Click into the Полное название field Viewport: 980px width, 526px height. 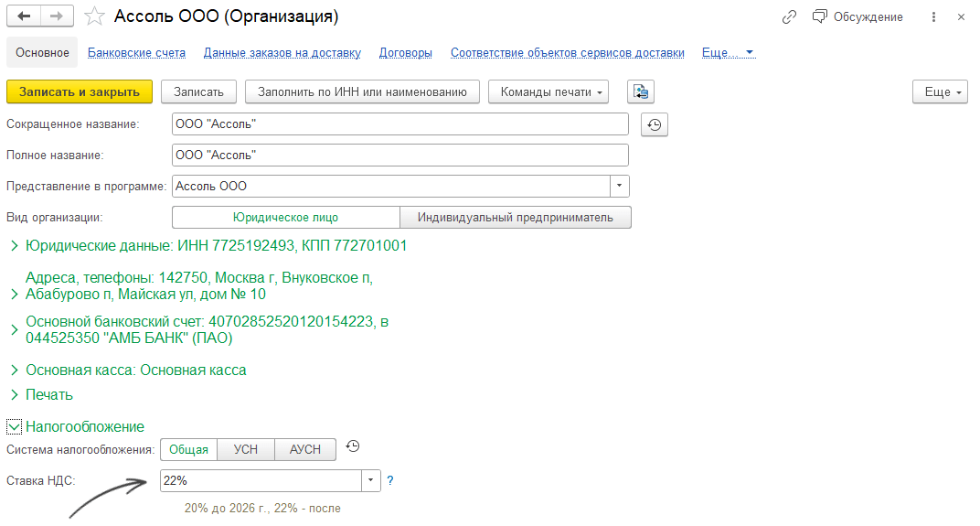pos(399,156)
